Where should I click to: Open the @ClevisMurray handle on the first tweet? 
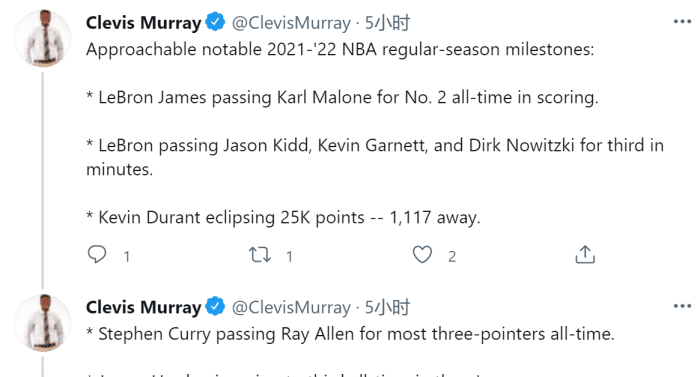tap(291, 23)
